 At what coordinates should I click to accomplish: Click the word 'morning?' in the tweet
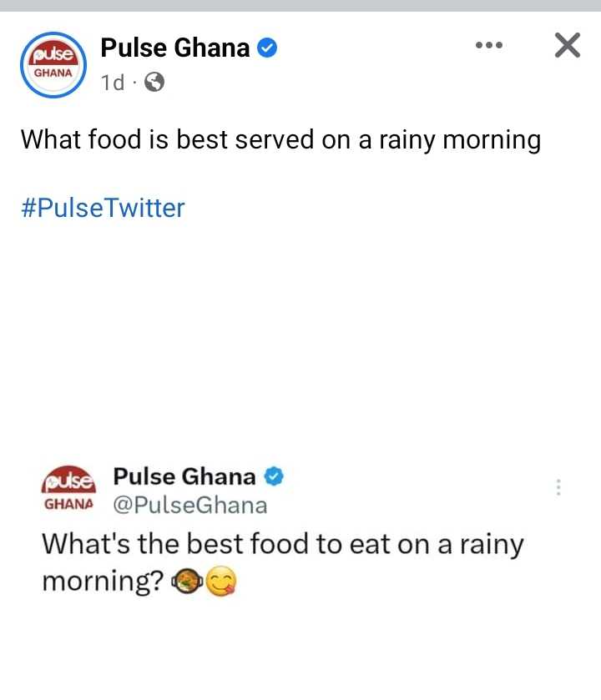102,582
